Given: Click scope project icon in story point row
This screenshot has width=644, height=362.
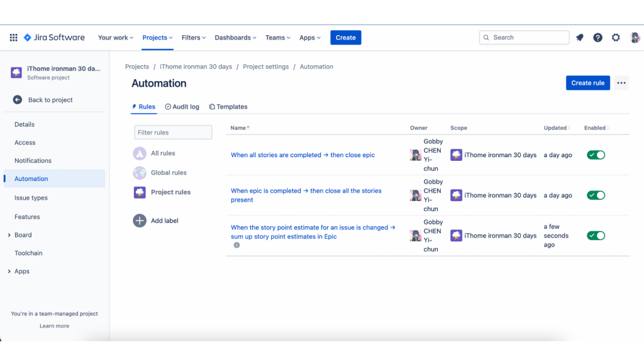Looking at the screenshot, I should coord(456,236).
